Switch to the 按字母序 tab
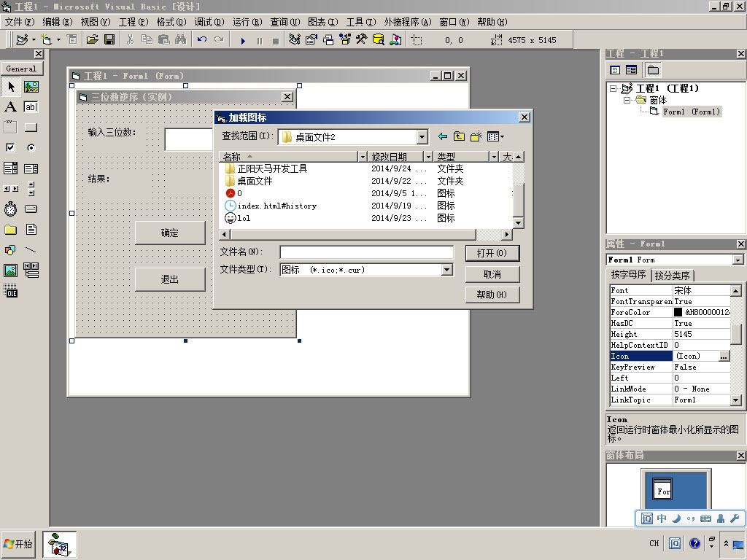The image size is (747, 560). [x=628, y=275]
